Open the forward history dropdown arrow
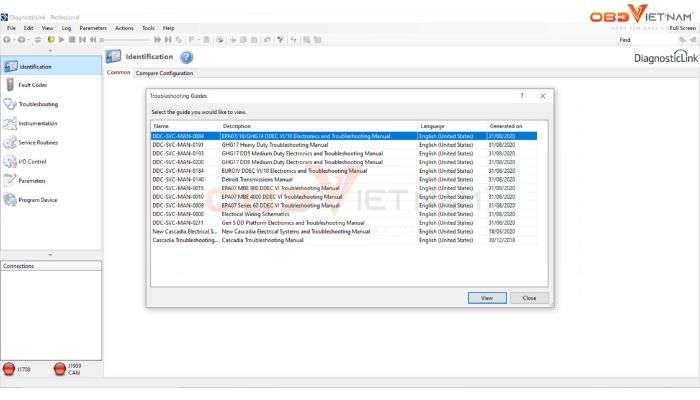This screenshot has width=700, height=400. point(28,40)
